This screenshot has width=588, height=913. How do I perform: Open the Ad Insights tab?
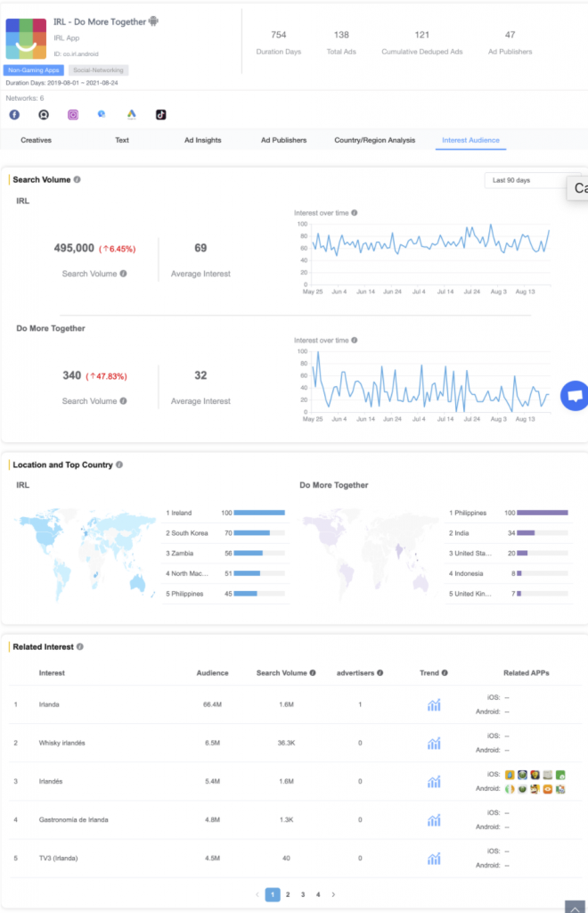pyautogui.click(x=203, y=140)
